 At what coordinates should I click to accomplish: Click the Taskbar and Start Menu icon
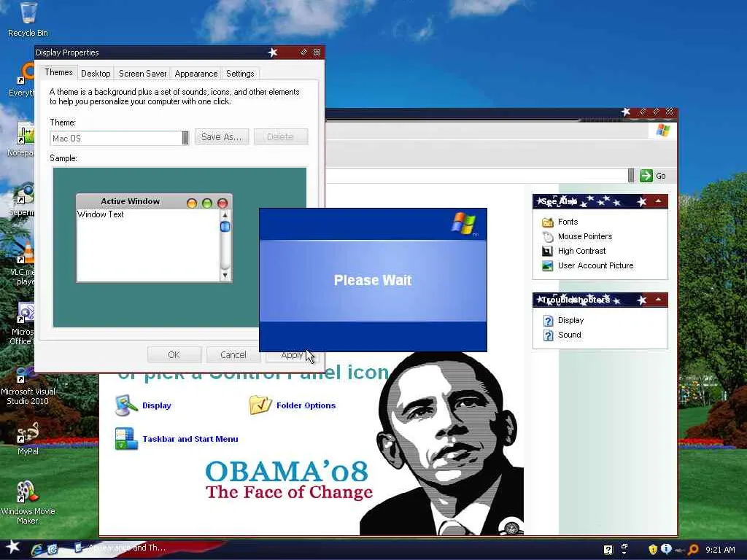point(126,438)
